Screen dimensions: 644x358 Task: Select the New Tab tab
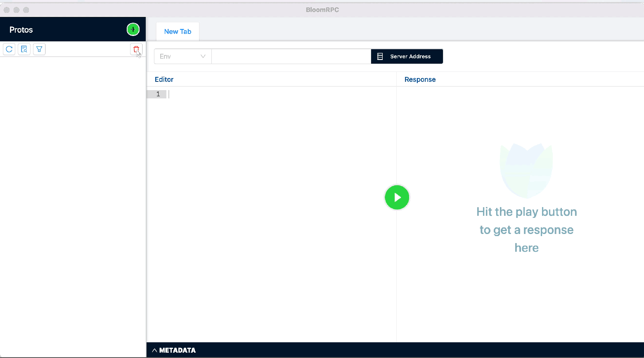[178, 31]
